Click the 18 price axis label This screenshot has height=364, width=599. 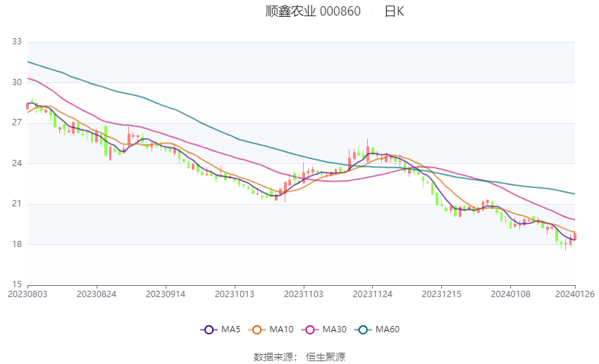(x=17, y=244)
